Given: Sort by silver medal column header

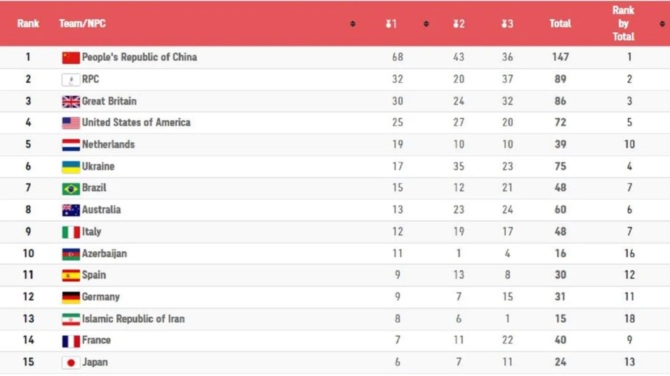Looking at the screenshot, I should coord(458,24).
